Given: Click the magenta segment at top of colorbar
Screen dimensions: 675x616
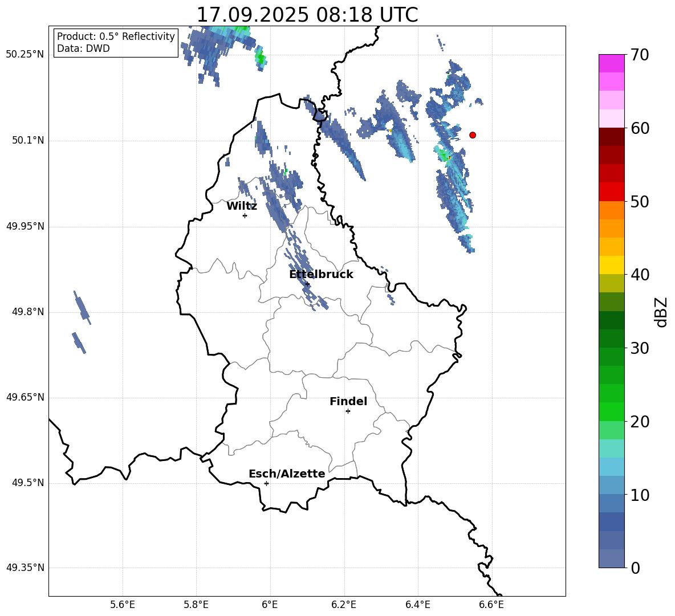Looking at the screenshot, I should click(612, 63).
